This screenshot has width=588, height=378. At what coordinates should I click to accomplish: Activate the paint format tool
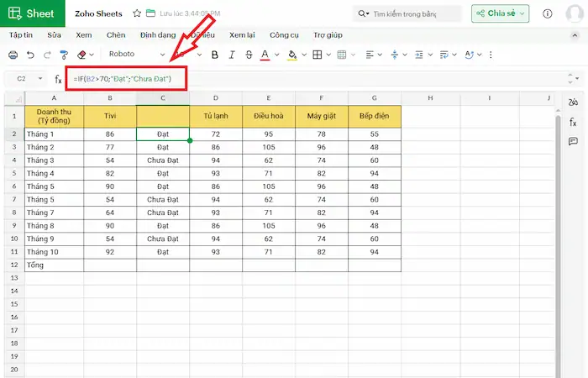point(64,55)
